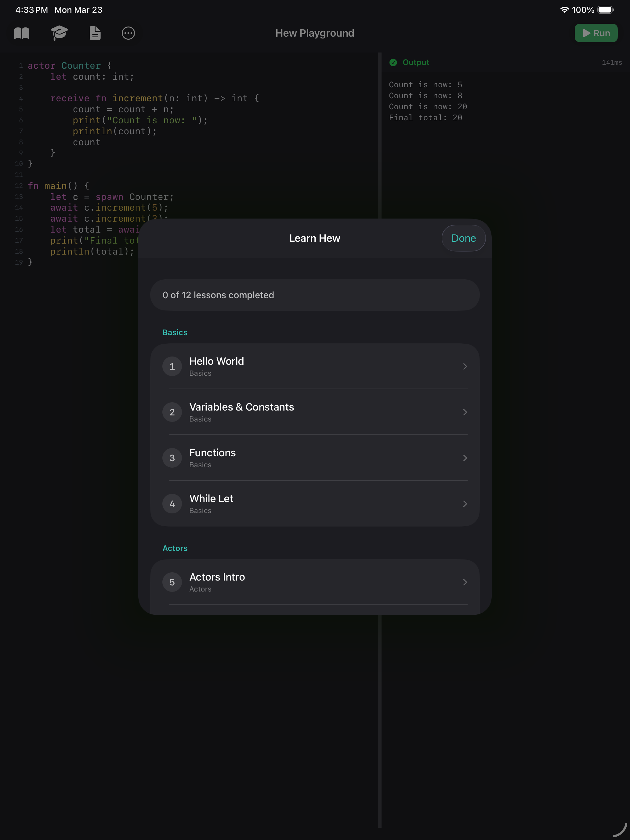Click code line 'println(count);'
Viewport: 630px width, 840px height.
pyautogui.click(x=115, y=131)
